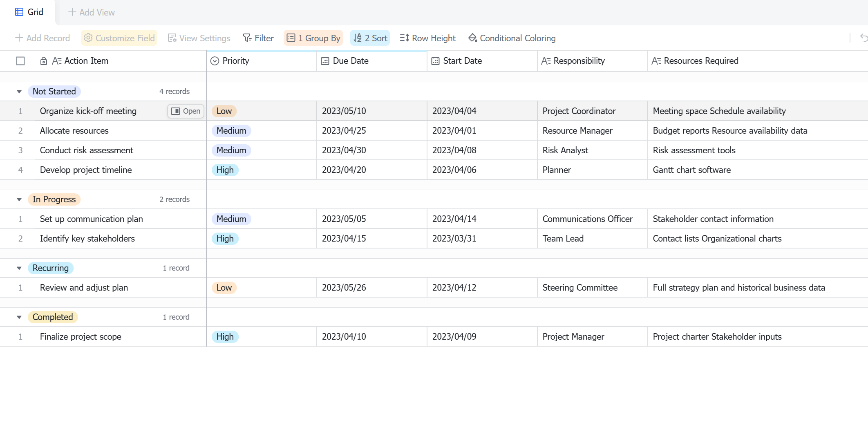868x421 pixels.
Task: Collapse the In Progress group
Action: coord(19,199)
